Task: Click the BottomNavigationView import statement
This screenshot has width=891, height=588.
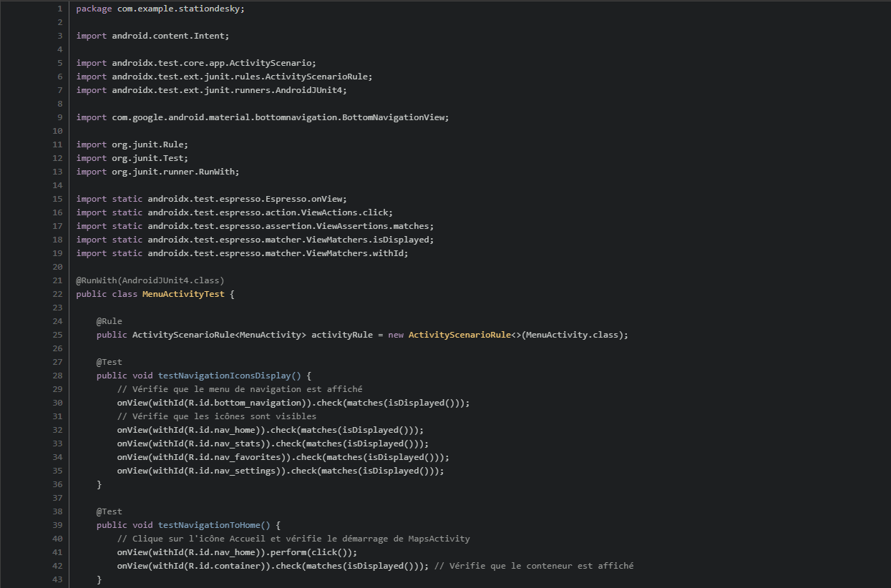Action: pyautogui.click(x=263, y=117)
